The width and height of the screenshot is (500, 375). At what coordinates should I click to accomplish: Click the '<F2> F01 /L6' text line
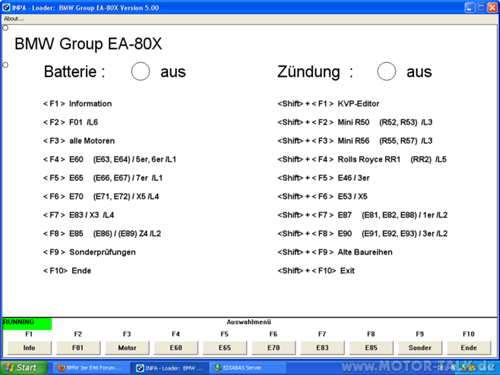coord(70,122)
